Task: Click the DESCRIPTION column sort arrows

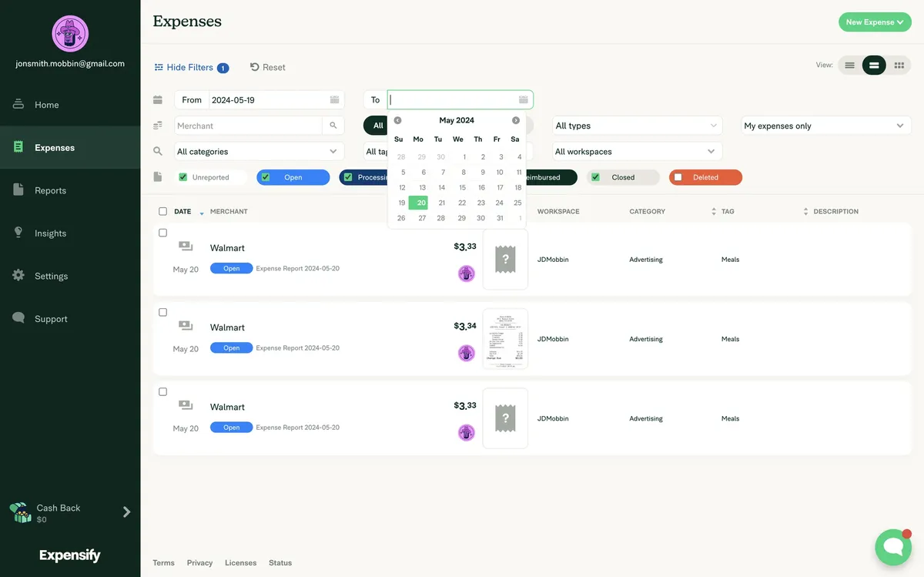Action: [805, 211]
